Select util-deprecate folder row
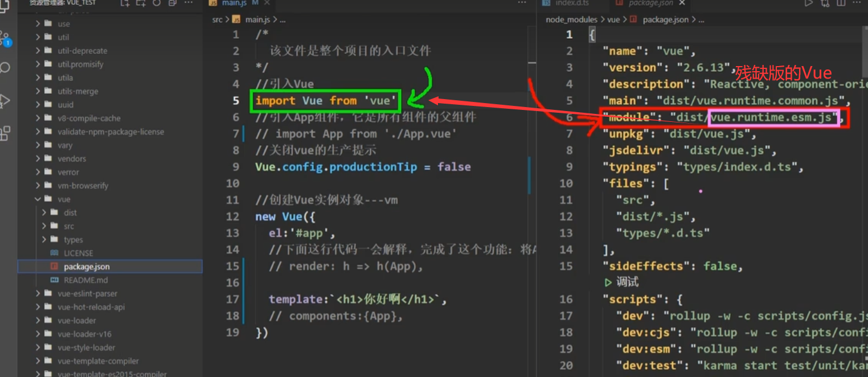The image size is (868, 377). pyautogui.click(x=110, y=51)
